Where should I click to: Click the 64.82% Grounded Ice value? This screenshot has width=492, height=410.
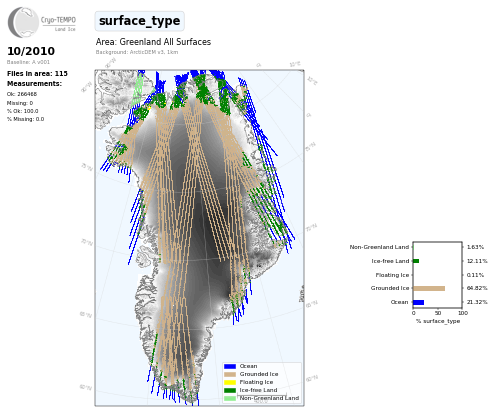pos(477,288)
